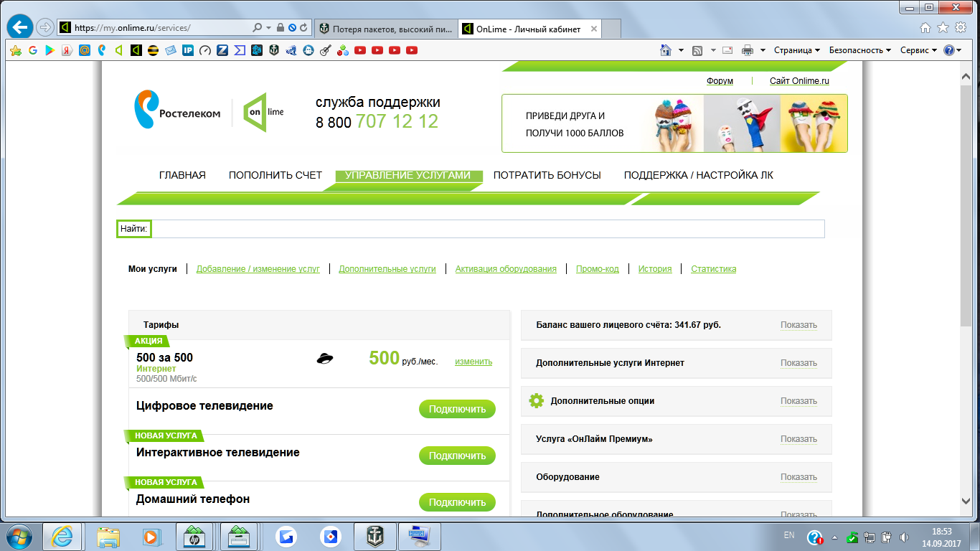Open the Mail.ru @ favorite icon

pos(84,50)
